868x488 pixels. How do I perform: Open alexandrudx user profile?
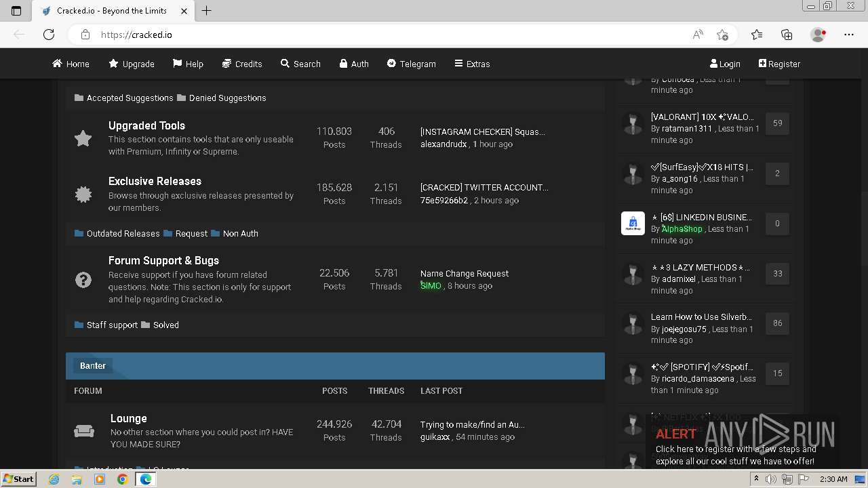click(x=443, y=144)
